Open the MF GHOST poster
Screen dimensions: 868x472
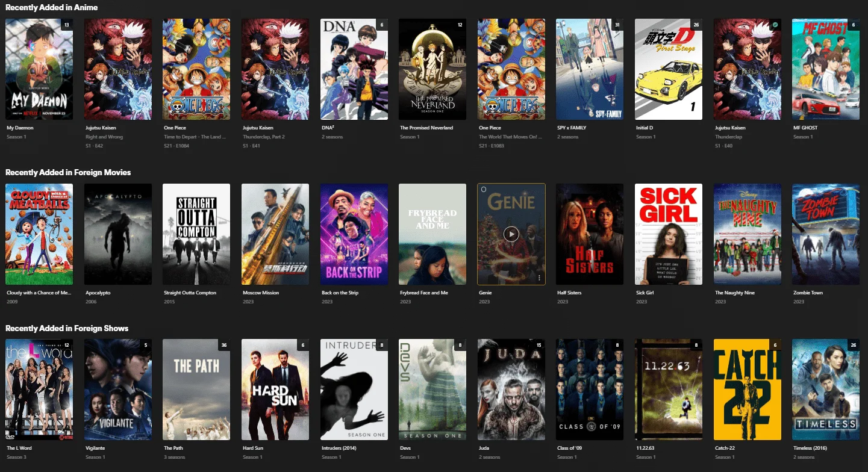pyautogui.click(x=826, y=69)
